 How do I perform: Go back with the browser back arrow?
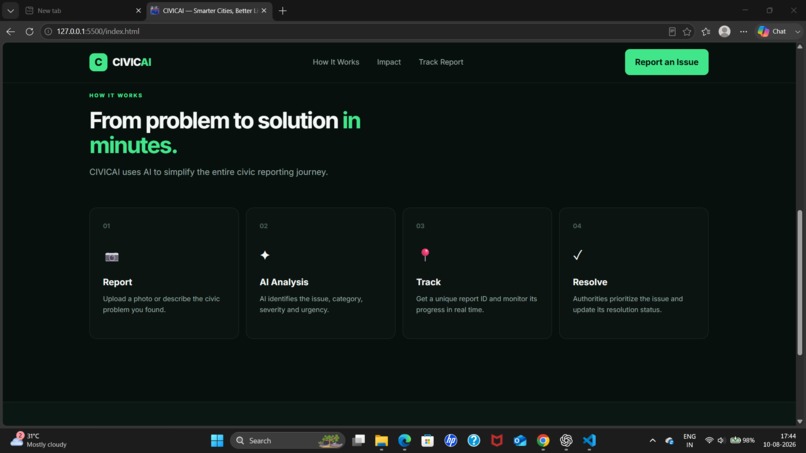(x=10, y=31)
